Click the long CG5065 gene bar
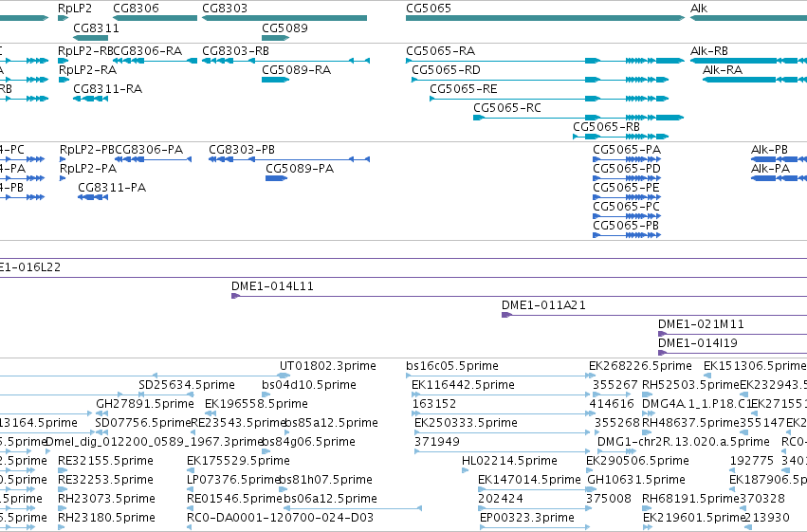Image resolution: width=807 pixels, height=532 pixels. 545,18
